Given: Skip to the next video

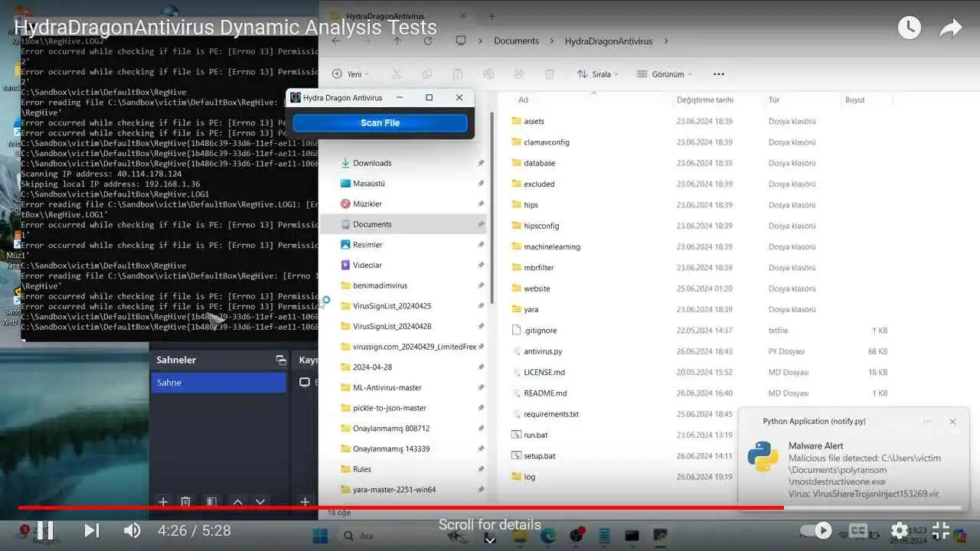Looking at the screenshot, I should click(x=91, y=530).
